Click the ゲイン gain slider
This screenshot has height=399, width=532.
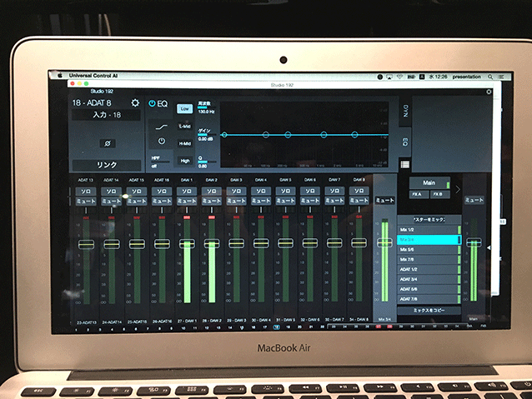pos(207,135)
